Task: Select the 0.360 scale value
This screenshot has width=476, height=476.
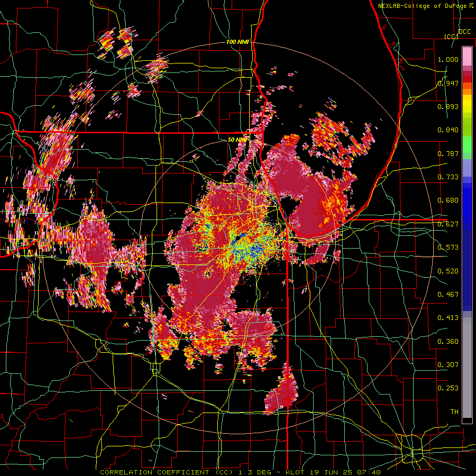Action: click(x=448, y=342)
